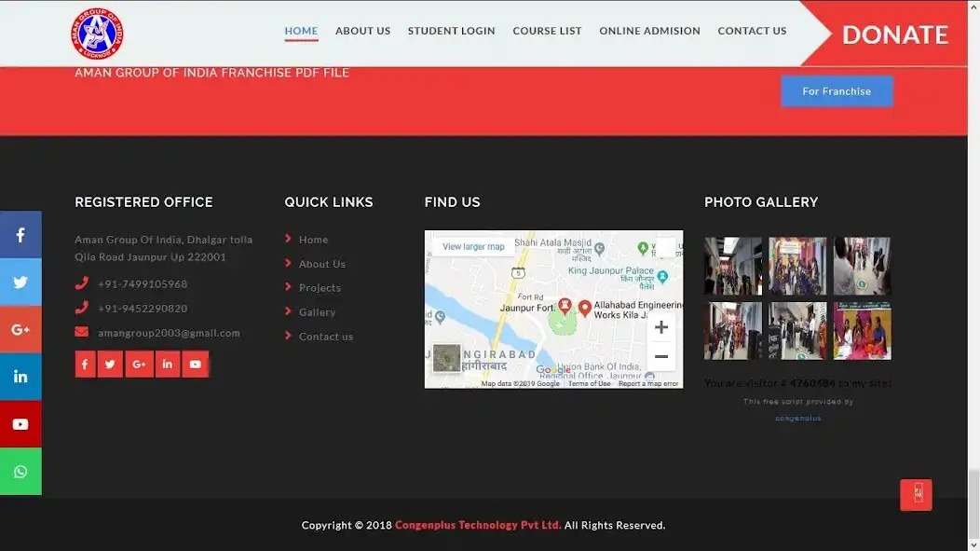Zoom out on the map

660,356
